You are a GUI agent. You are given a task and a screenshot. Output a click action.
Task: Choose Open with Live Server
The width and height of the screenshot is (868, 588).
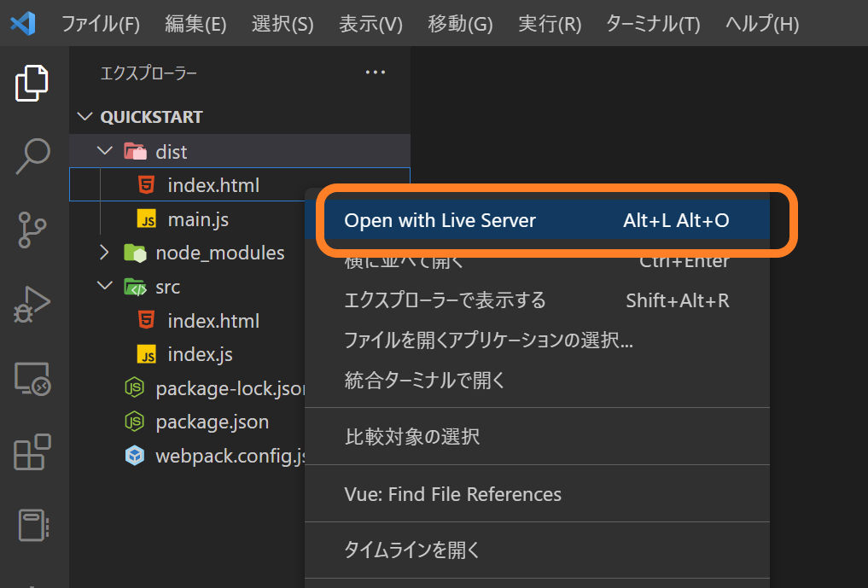click(x=537, y=220)
